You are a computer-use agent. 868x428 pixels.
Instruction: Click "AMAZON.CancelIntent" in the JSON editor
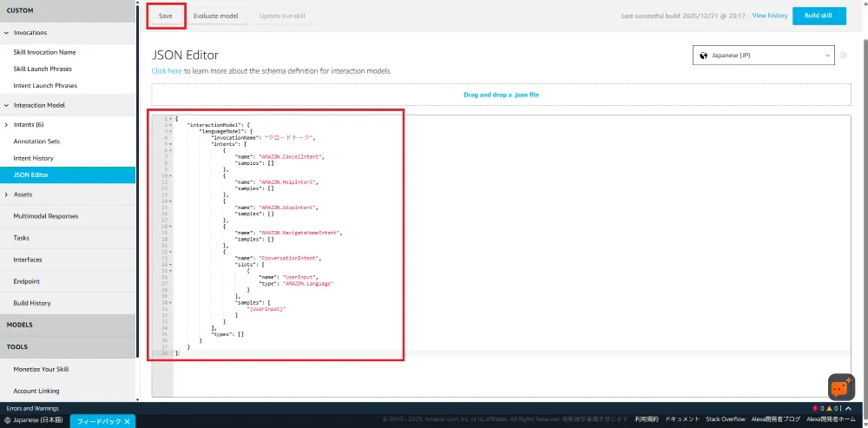[291, 156]
